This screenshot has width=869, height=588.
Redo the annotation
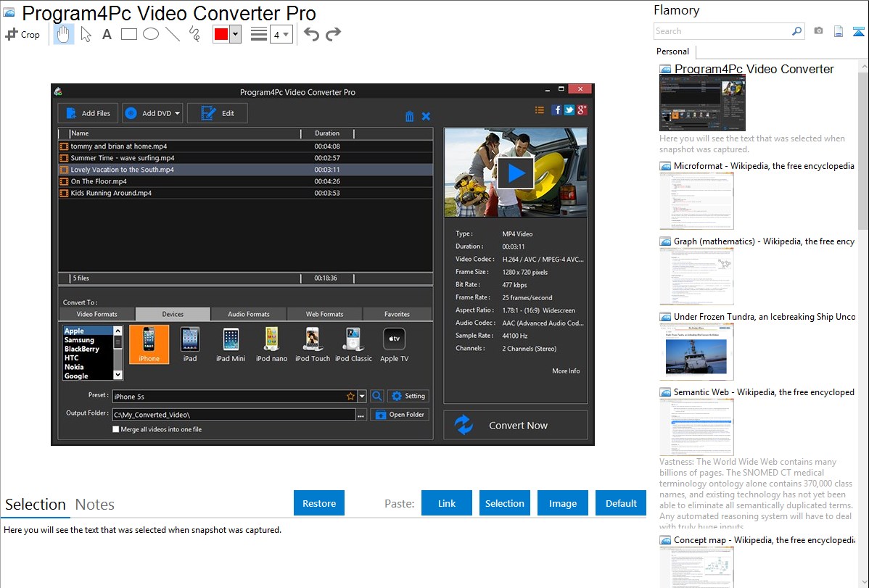point(333,34)
